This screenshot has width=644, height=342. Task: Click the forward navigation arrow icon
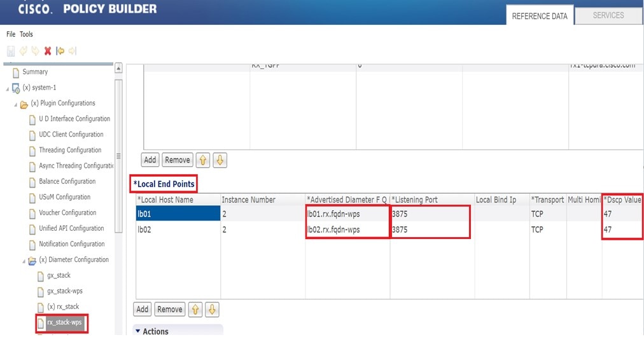click(73, 51)
